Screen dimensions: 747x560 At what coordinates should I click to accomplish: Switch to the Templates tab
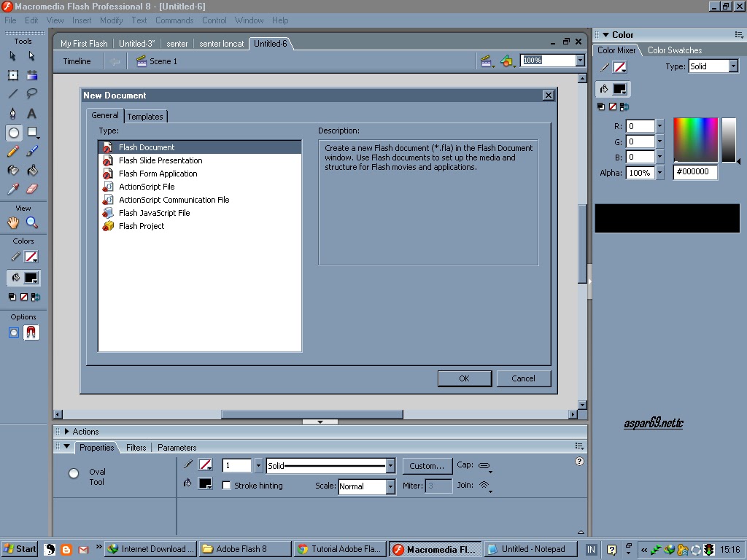tap(145, 117)
